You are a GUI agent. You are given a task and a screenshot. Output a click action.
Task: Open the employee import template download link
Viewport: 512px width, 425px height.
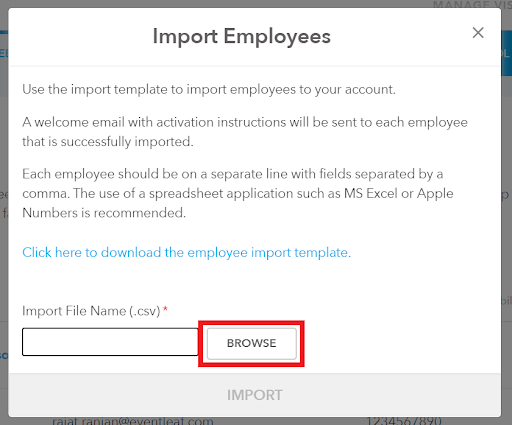click(186, 252)
